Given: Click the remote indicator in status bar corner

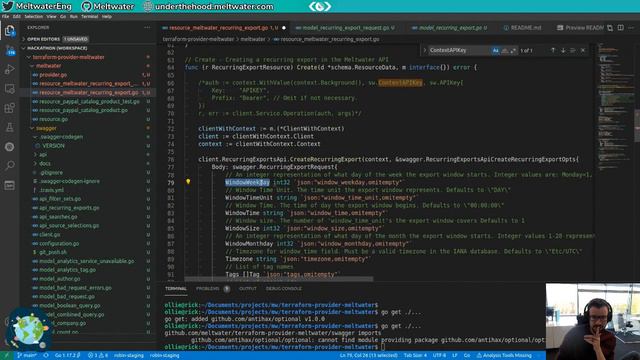Looking at the screenshot, I should point(6,356).
